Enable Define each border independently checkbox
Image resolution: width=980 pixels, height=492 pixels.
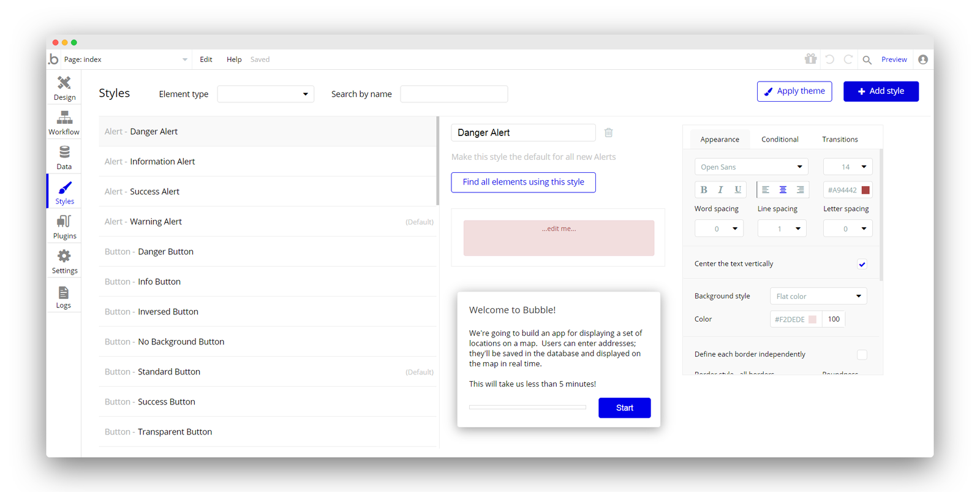click(862, 355)
